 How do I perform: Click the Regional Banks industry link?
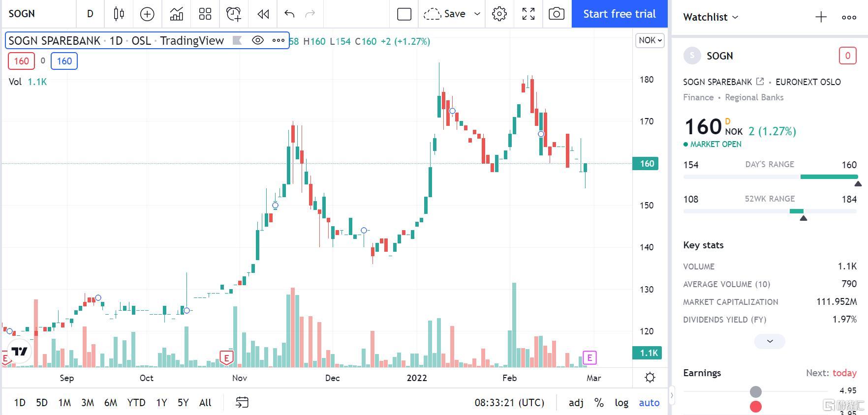click(x=754, y=97)
